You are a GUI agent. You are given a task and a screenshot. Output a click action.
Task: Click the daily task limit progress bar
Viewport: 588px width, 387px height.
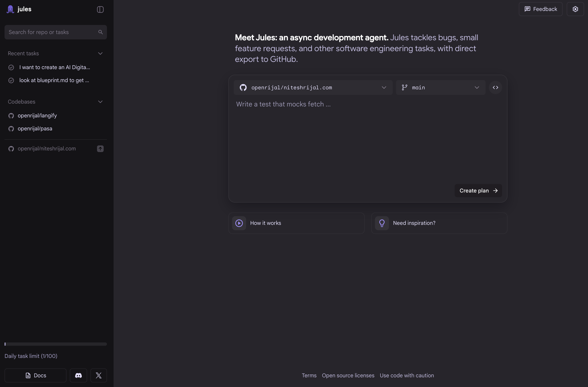[x=56, y=344]
